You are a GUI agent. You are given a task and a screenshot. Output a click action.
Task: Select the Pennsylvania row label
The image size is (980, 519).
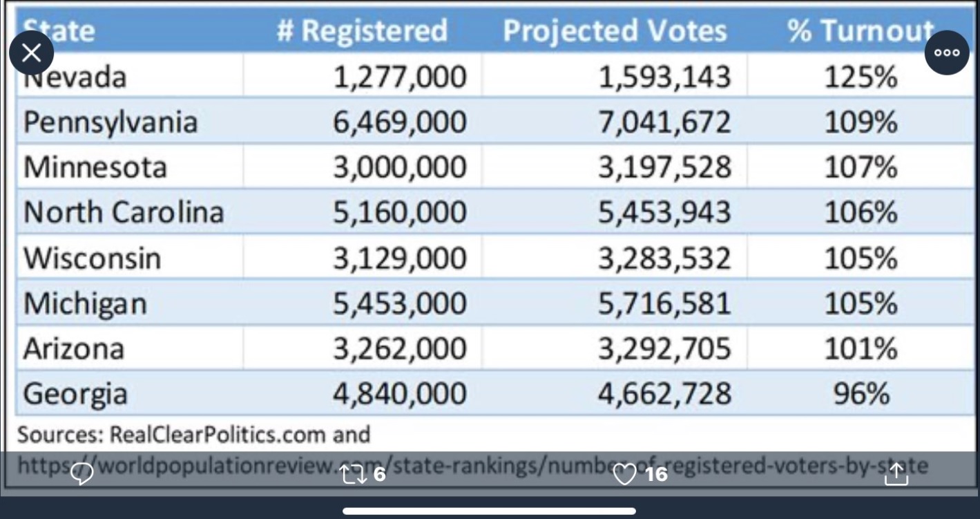pos(111,122)
